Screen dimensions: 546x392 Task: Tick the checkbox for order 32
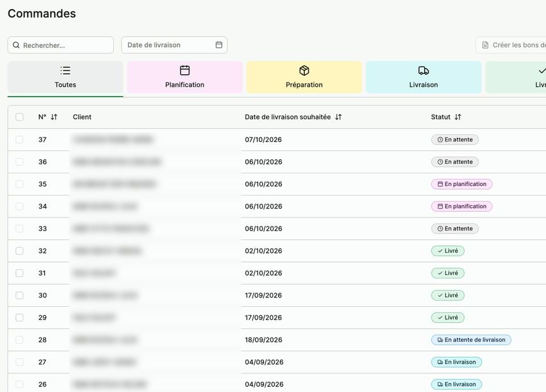click(x=19, y=251)
